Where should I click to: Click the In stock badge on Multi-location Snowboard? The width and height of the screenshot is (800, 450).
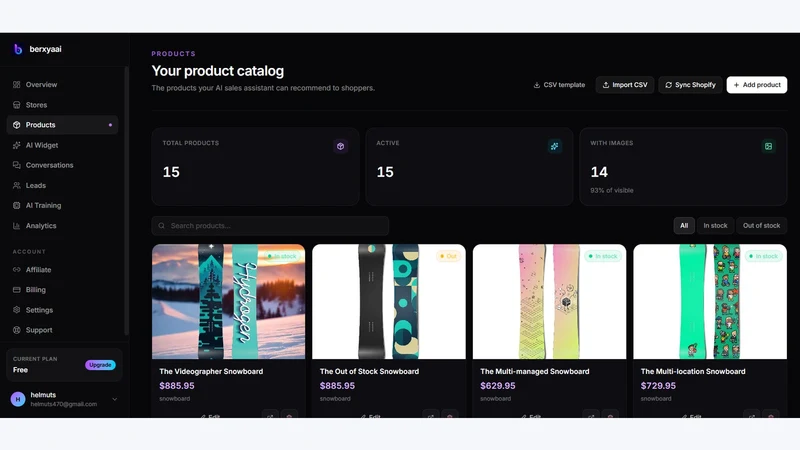point(763,256)
